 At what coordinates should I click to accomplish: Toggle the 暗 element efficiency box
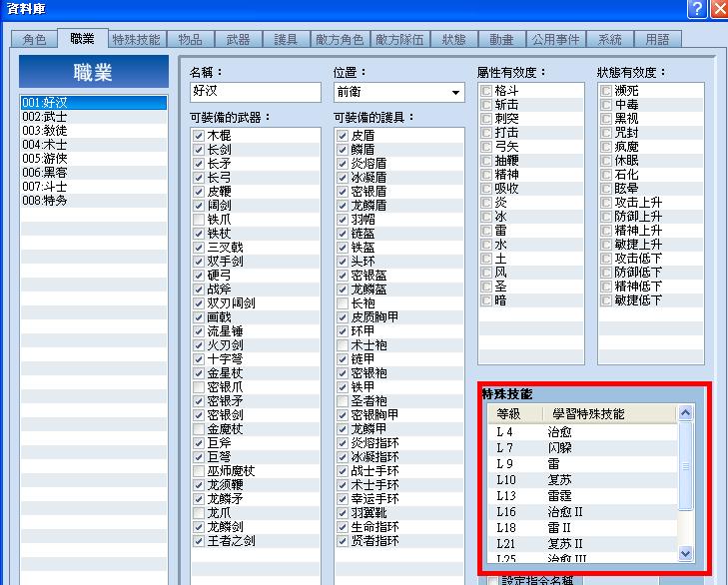(486, 300)
